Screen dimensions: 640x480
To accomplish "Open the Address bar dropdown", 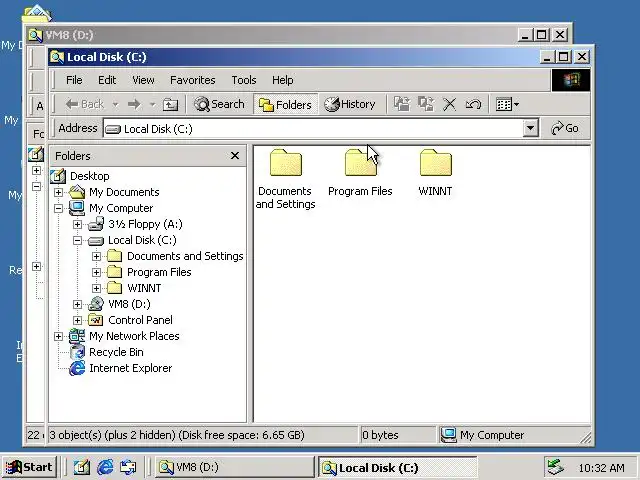I will point(530,129).
